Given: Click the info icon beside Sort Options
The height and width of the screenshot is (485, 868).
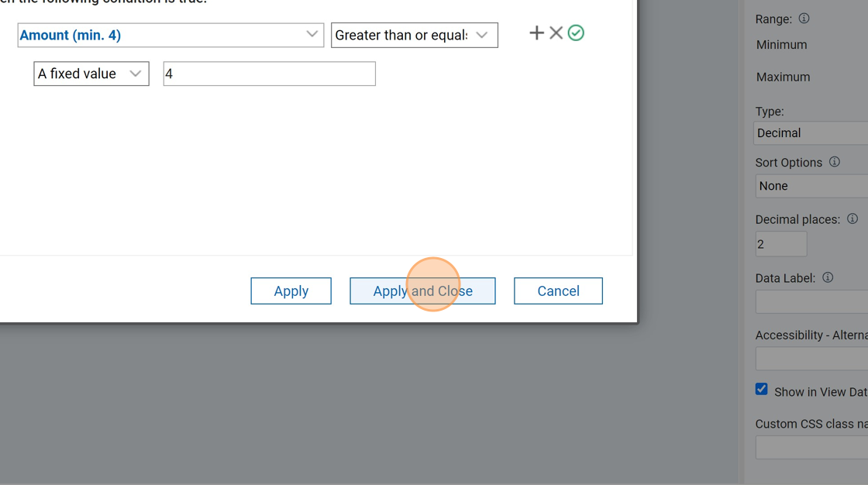Looking at the screenshot, I should coord(834,162).
